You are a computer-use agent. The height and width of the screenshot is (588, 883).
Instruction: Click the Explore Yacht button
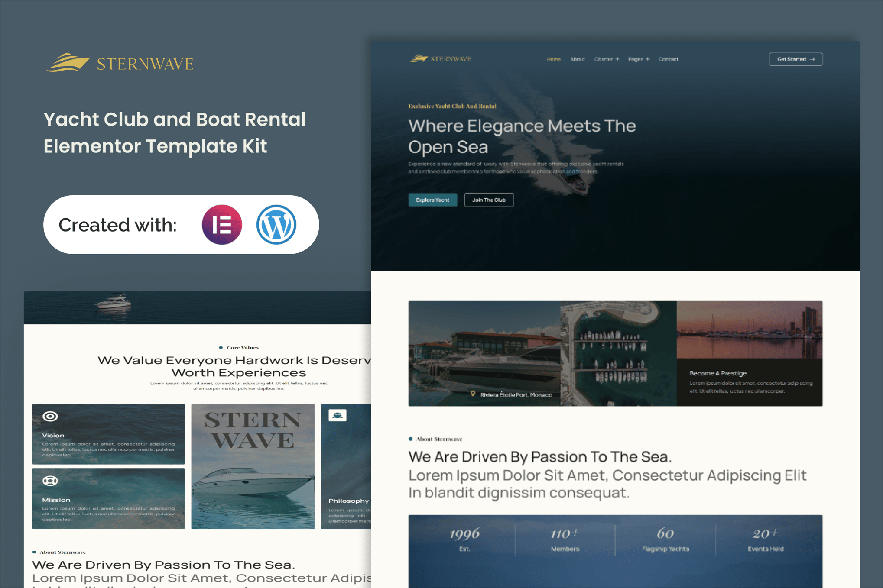click(x=432, y=200)
